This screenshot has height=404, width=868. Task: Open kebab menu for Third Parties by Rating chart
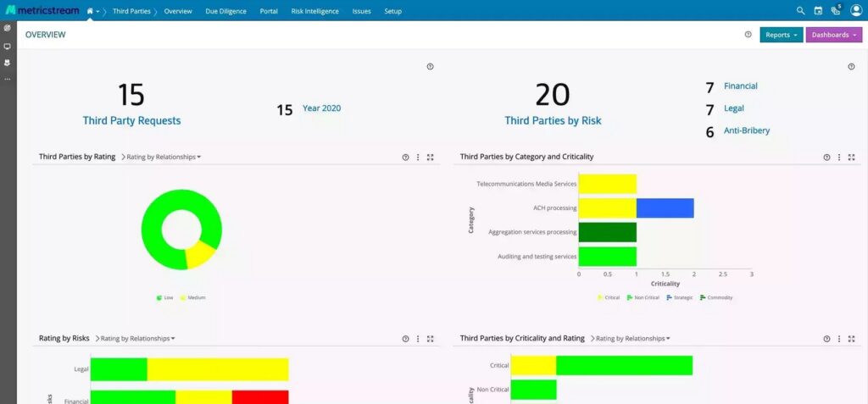(x=418, y=158)
